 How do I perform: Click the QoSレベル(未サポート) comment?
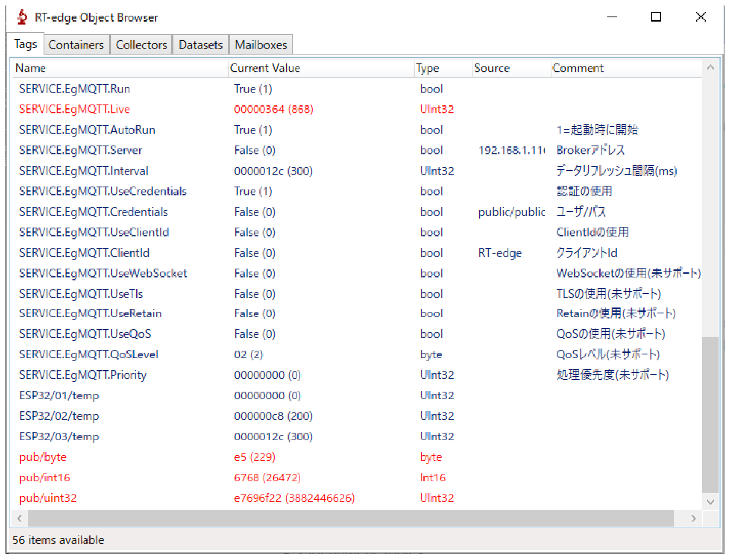(608, 354)
